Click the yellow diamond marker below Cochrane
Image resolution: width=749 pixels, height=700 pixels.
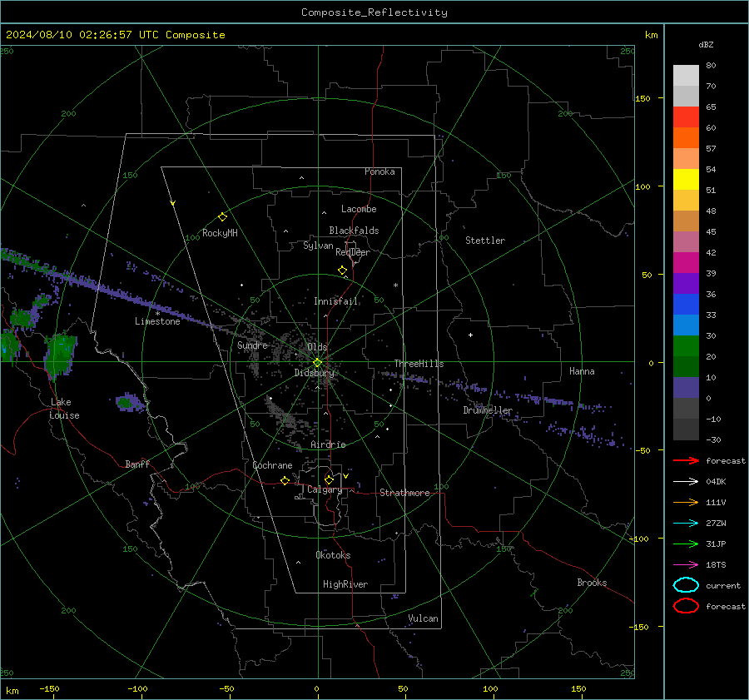(285, 480)
